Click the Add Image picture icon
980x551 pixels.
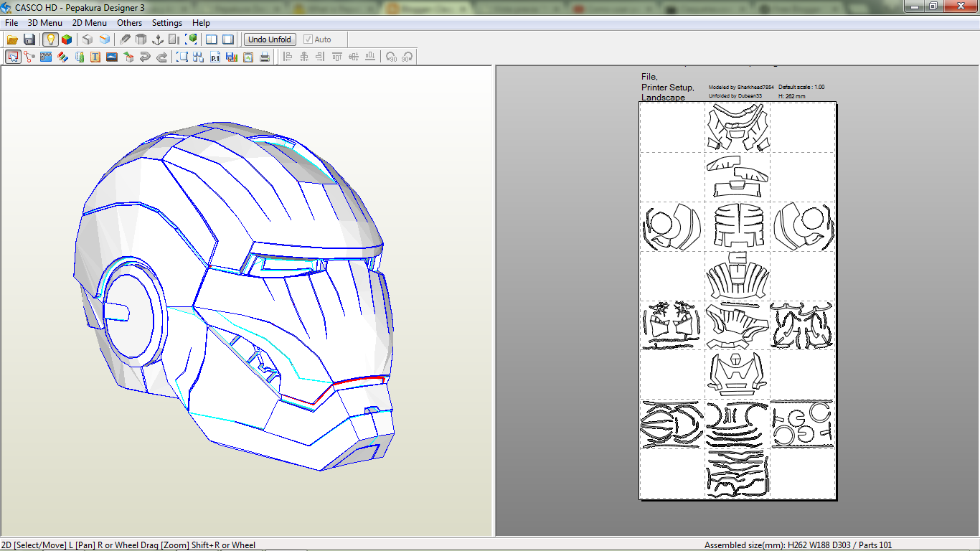(112, 57)
